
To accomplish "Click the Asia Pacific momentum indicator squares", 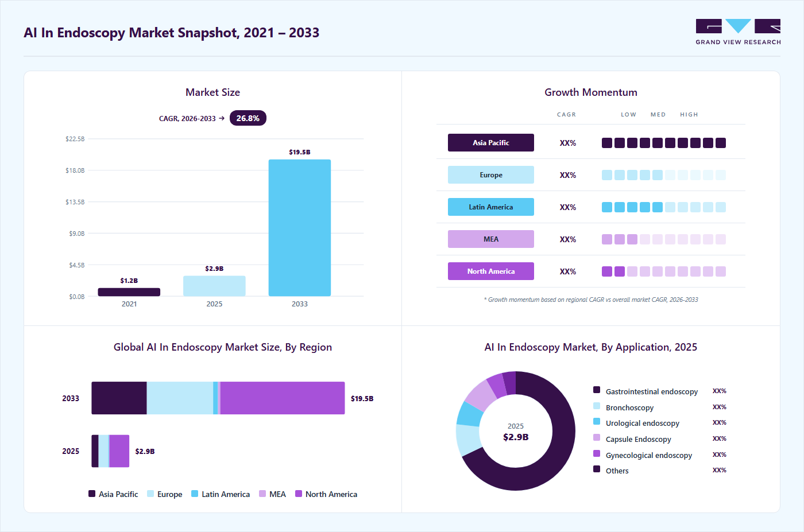I will (664, 143).
